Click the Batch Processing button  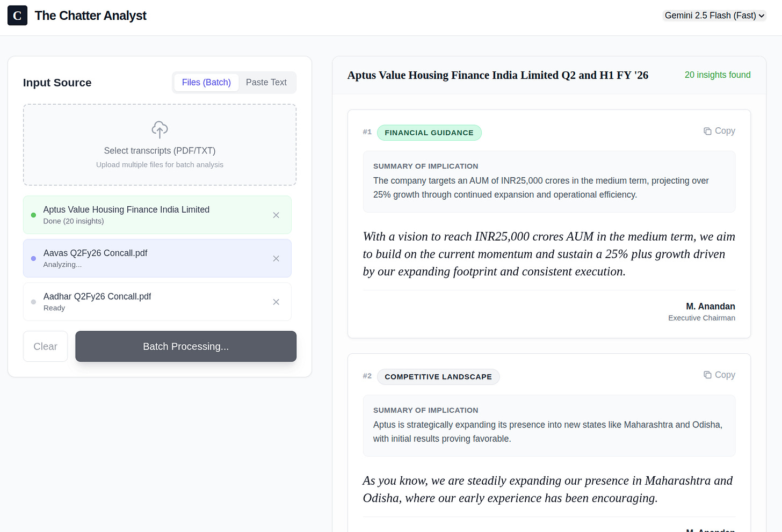pos(186,346)
